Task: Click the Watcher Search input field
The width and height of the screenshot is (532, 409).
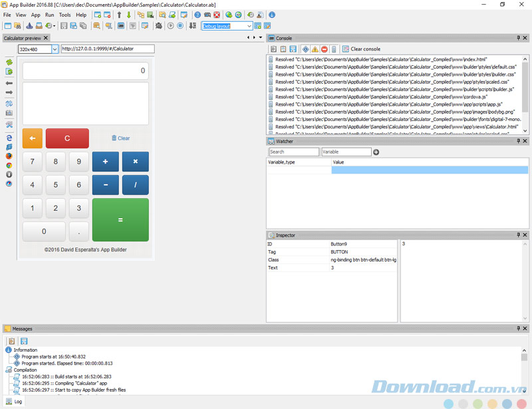Action: (293, 152)
